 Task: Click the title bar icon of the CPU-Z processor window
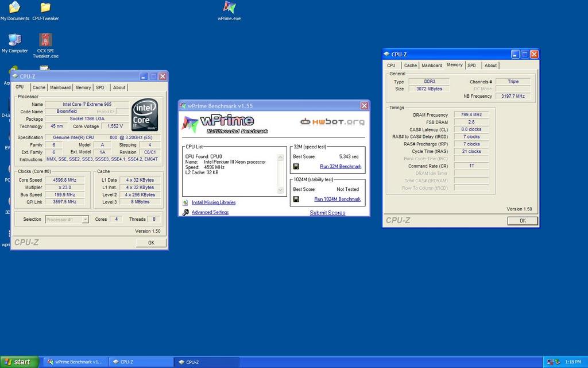(x=15, y=76)
